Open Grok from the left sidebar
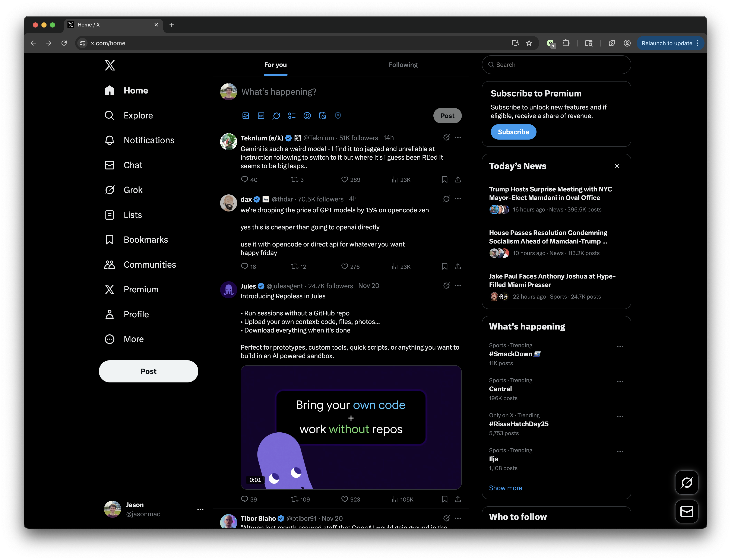731x560 pixels. pyautogui.click(x=133, y=190)
